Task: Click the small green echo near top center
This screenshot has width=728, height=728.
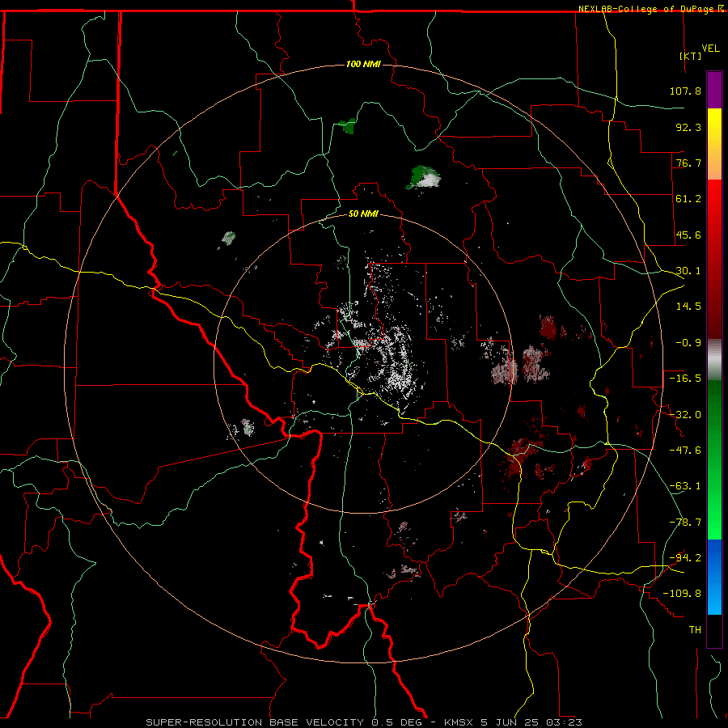Action: pyautogui.click(x=347, y=125)
